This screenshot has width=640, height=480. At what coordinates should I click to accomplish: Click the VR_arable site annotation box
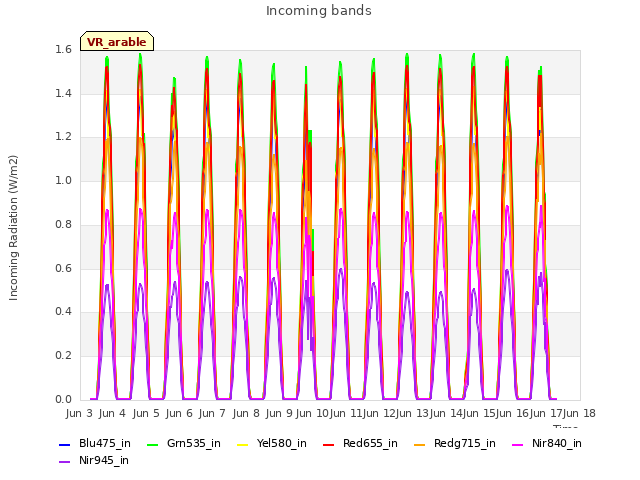(x=117, y=41)
